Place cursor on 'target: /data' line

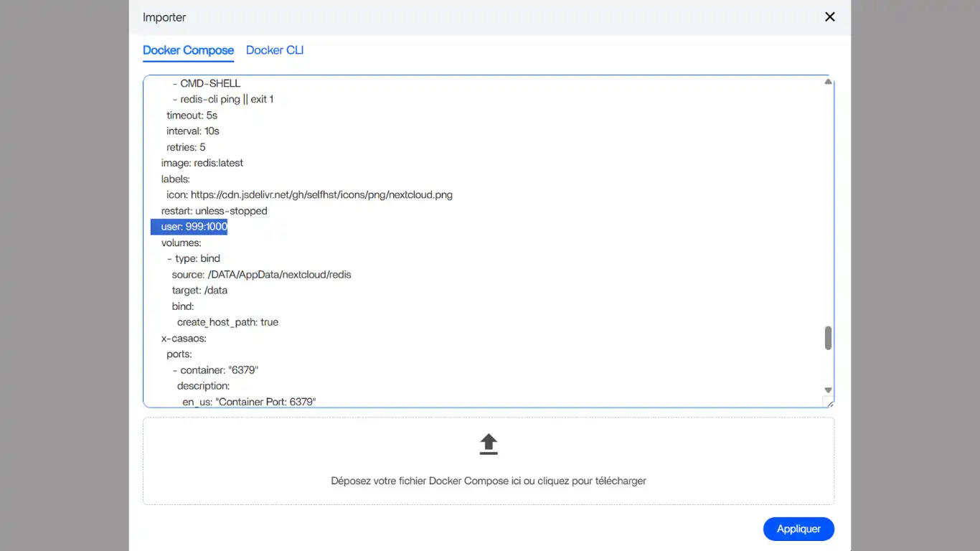[x=199, y=291]
